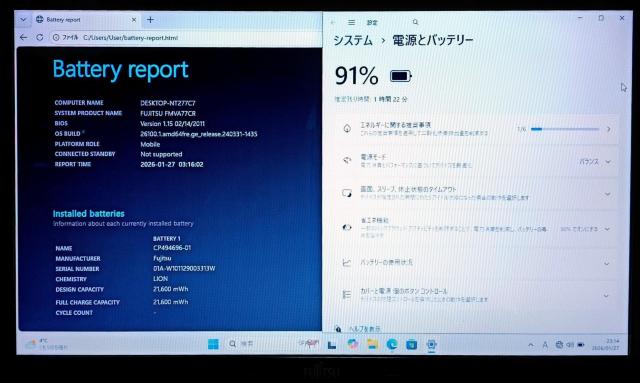The image size is (640, 383).
Task: Click the design capacity 21,600 mWh value
Action: pos(171,289)
